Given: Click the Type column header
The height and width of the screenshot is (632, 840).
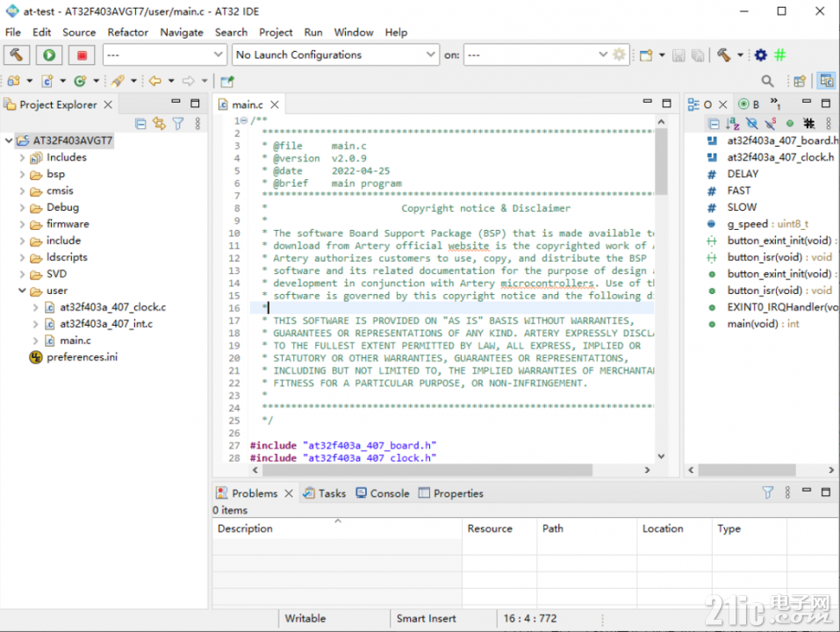Looking at the screenshot, I should click(x=749, y=528).
